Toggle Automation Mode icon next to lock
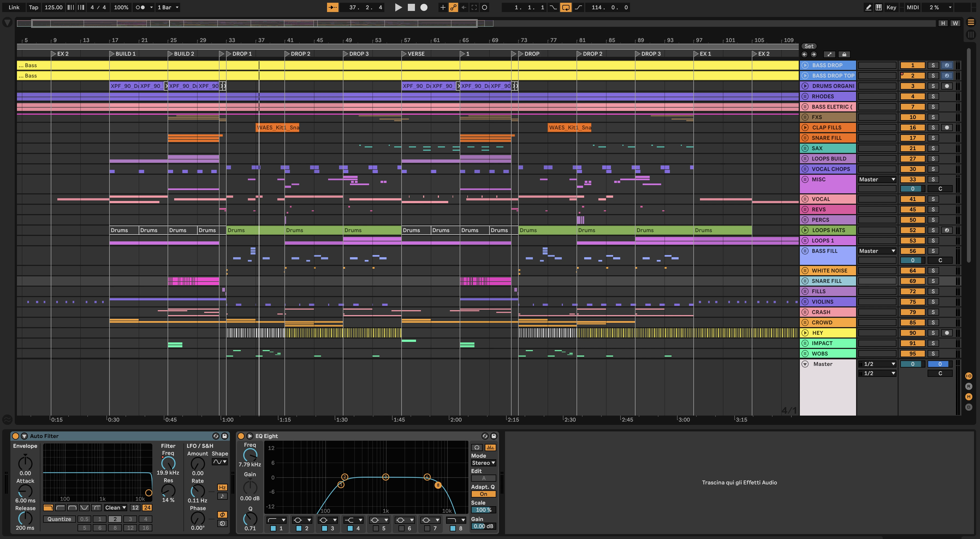This screenshot has height=539, width=980. coord(829,54)
